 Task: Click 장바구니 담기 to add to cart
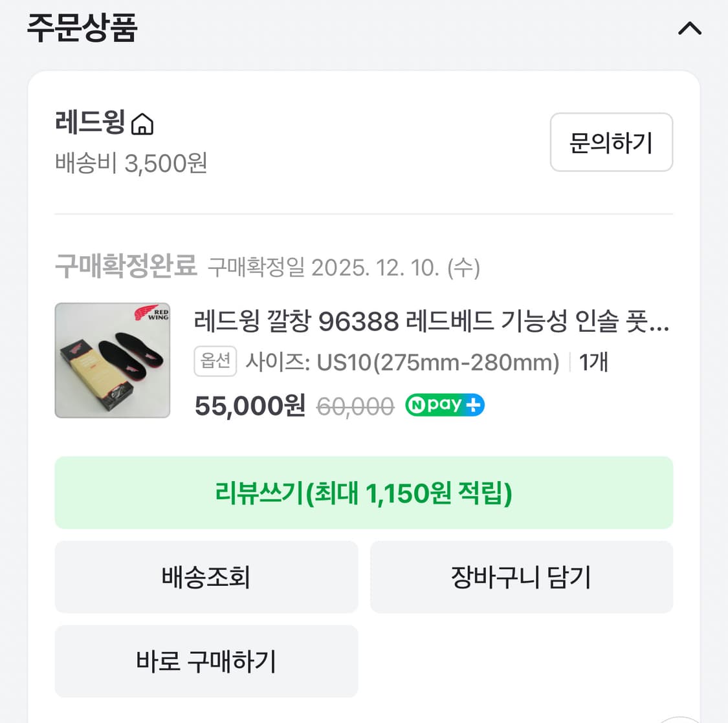tap(521, 577)
